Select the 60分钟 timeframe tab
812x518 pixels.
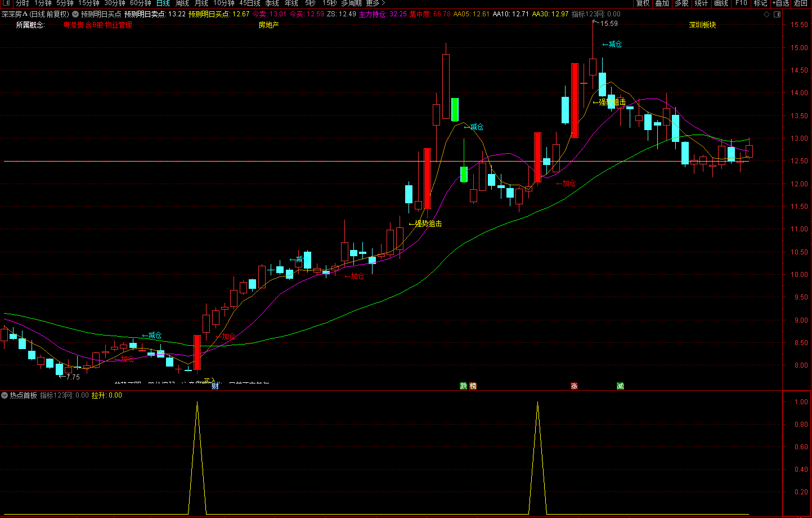pyautogui.click(x=141, y=3)
